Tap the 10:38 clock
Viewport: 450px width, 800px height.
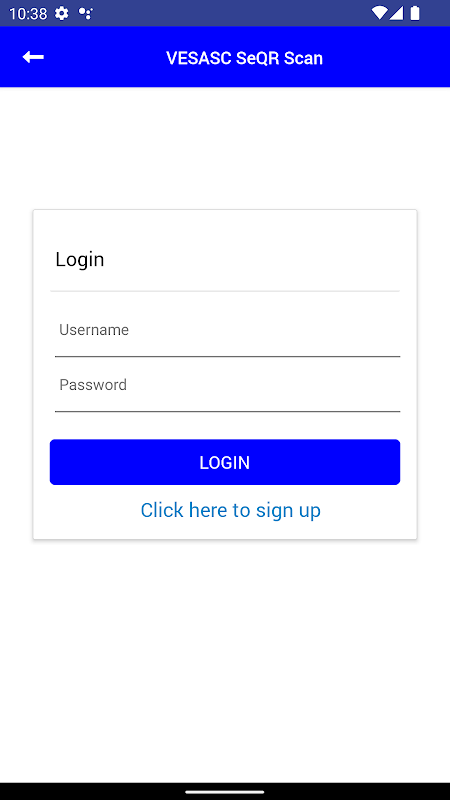(28, 13)
